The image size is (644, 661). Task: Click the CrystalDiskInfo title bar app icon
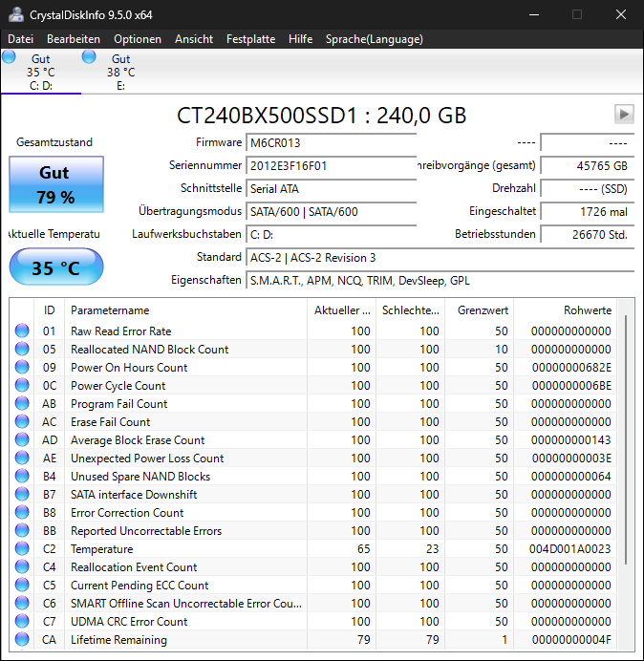pyautogui.click(x=16, y=14)
